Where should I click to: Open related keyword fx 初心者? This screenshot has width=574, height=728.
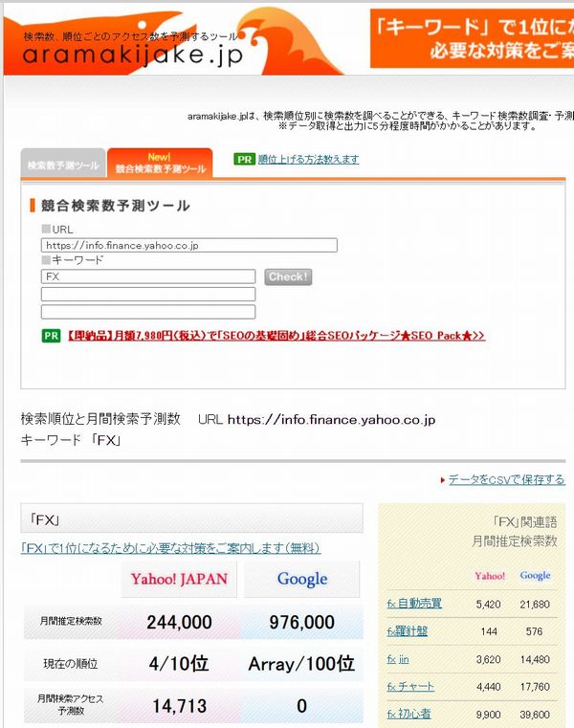point(408,714)
